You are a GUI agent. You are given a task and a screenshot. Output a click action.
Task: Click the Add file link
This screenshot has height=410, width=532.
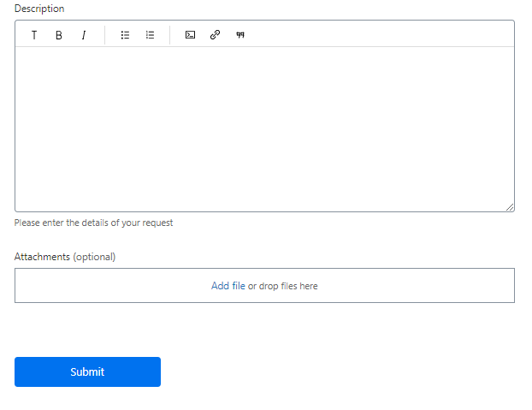[228, 286]
